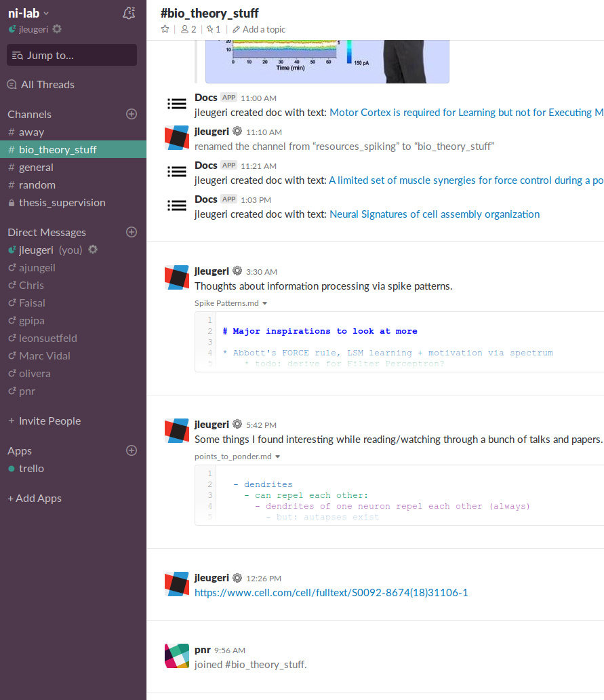Viewport: 604px width, 700px height.
Task: Click Add Apps in sidebar
Action: 35,499
